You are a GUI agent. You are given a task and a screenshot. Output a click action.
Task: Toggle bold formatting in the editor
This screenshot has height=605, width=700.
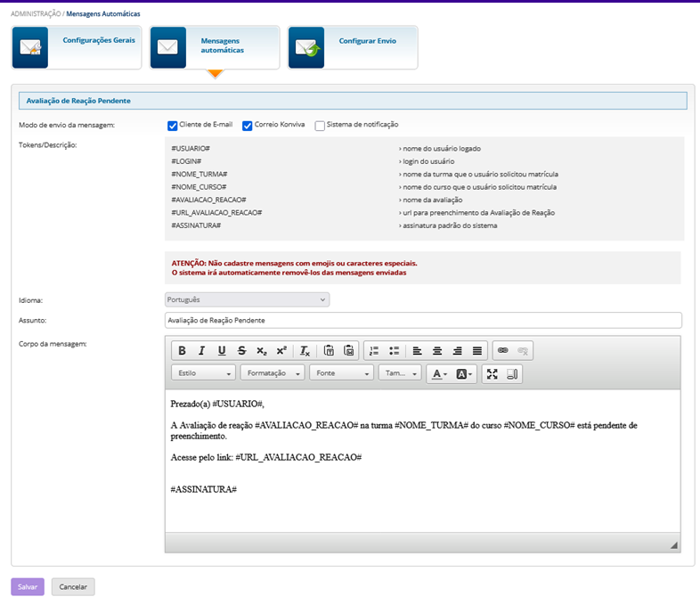coord(182,351)
